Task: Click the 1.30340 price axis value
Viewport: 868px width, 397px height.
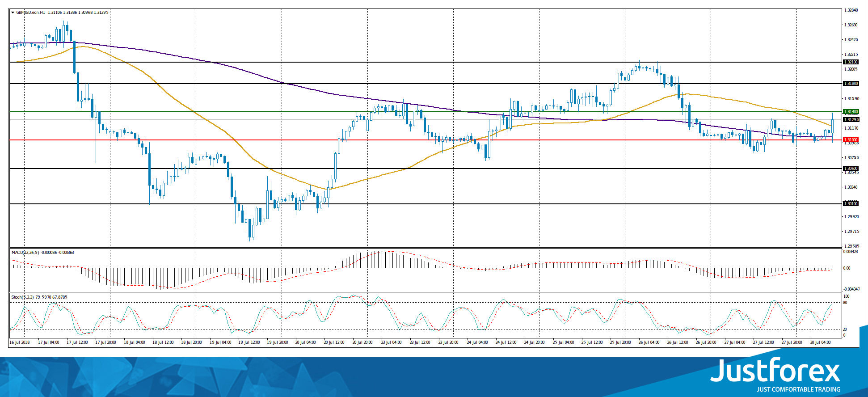Action: point(851,187)
